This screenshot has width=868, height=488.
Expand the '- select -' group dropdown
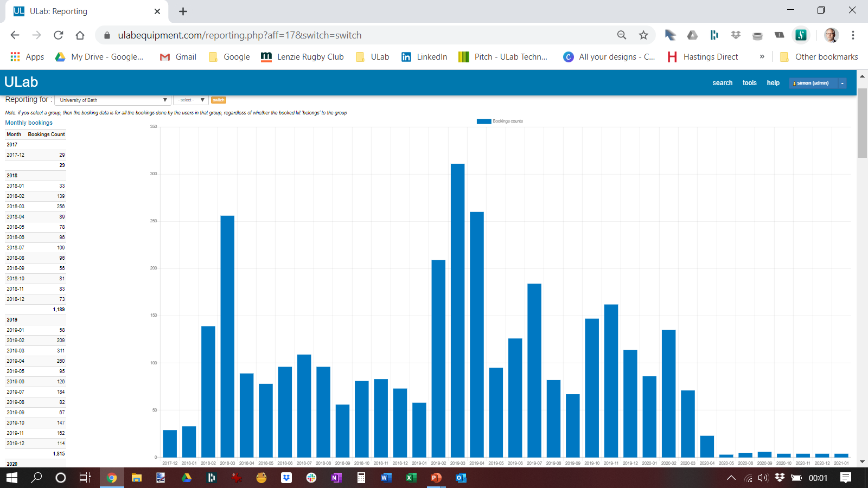click(x=190, y=100)
